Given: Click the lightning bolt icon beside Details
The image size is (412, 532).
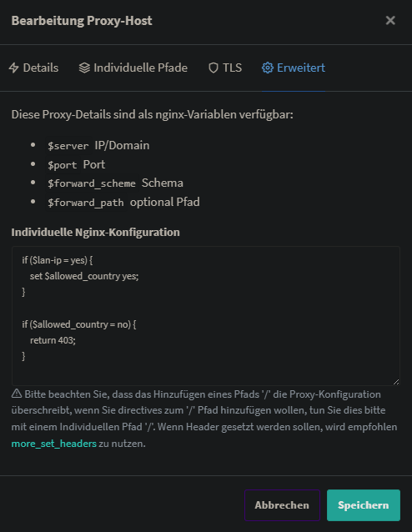Looking at the screenshot, I should pos(14,68).
